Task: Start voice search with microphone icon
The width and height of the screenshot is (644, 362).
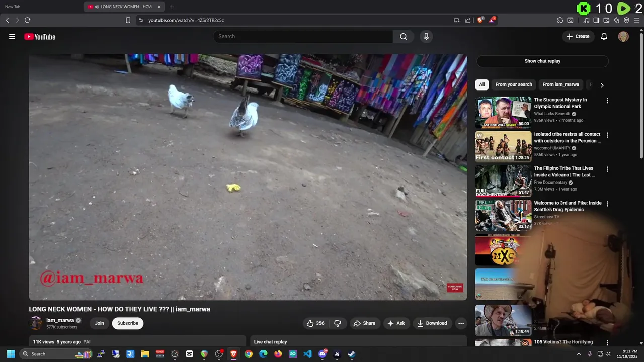Action: [426, 36]
